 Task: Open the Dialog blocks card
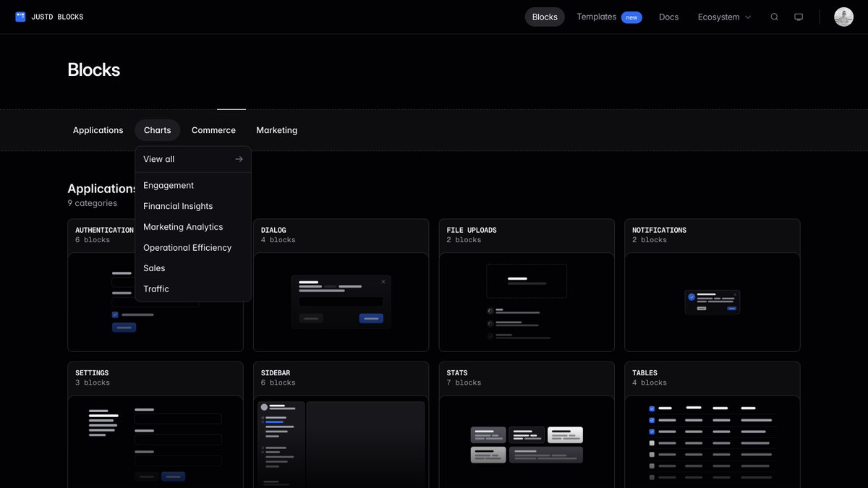(341, 284)
